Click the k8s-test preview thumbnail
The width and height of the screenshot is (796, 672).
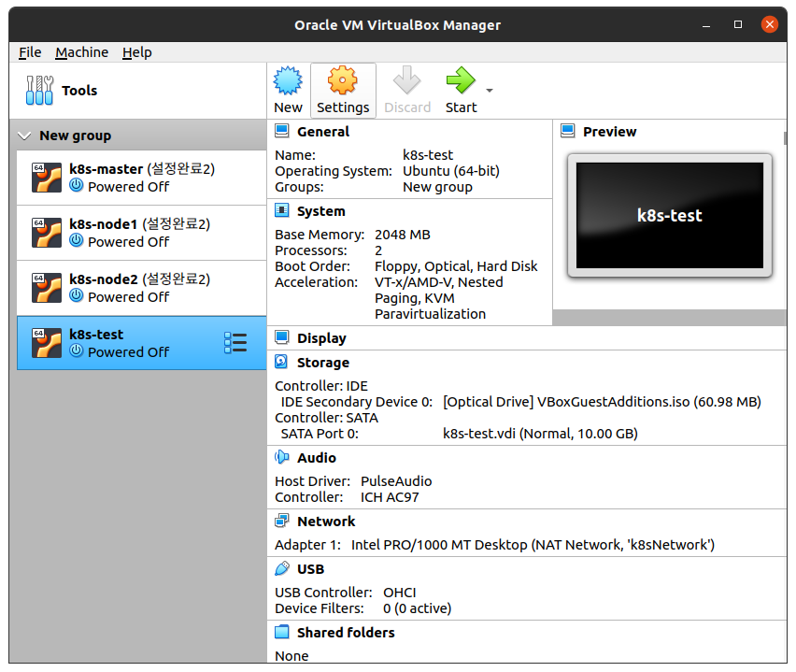pyautogui.click(x=670, y=215)
